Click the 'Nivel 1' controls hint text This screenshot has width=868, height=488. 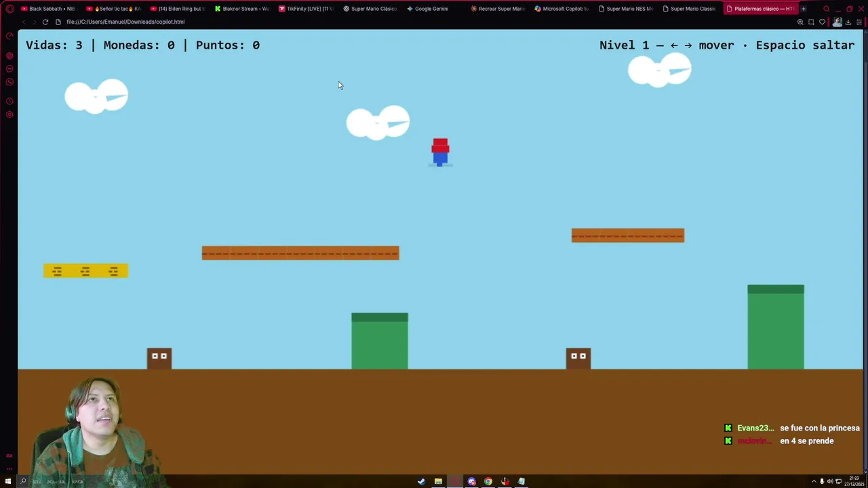(727, 45)
